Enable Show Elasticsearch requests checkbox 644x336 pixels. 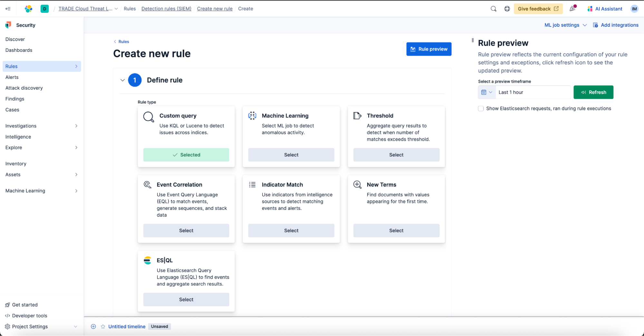[x=481, y=108]
